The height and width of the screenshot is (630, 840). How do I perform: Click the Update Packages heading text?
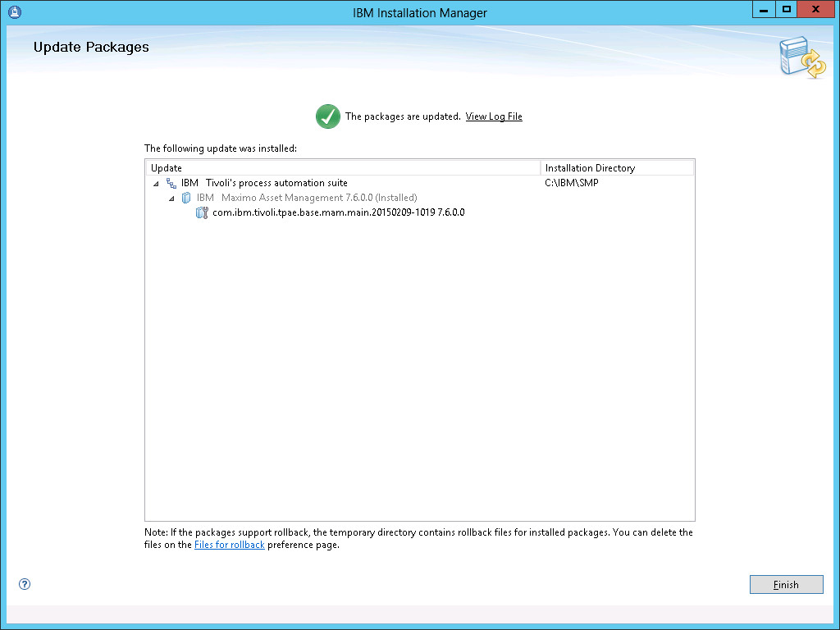coord(91,47)
